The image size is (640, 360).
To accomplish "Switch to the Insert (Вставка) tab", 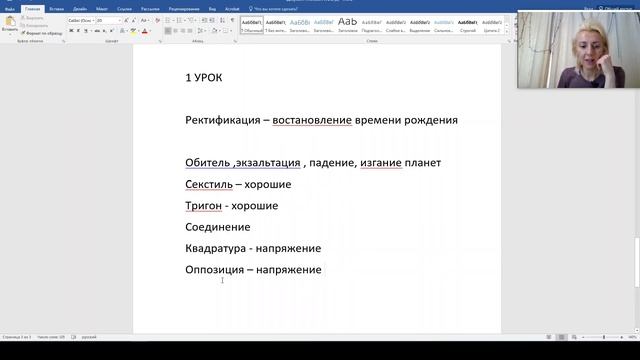I will tap(56, 9).
